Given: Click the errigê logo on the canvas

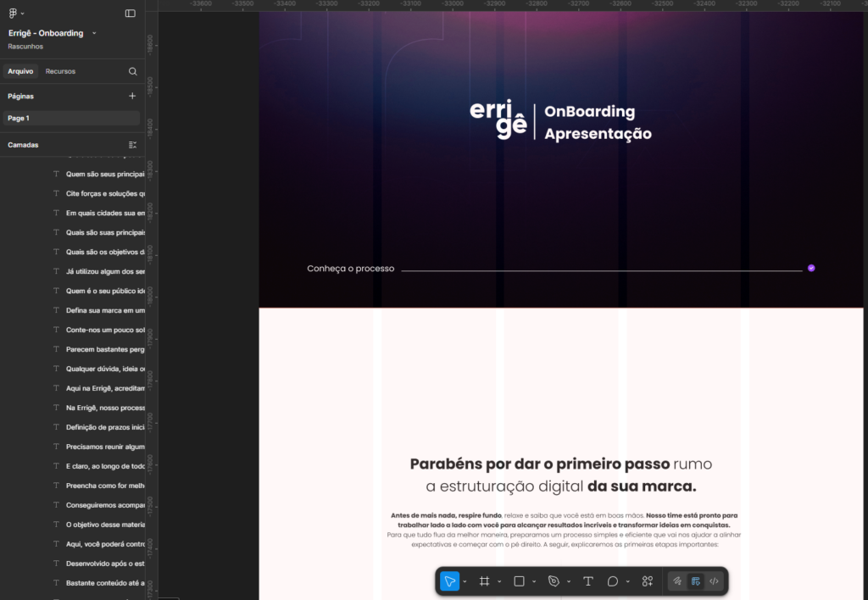Looking at the screenshot, I should 498,119.
